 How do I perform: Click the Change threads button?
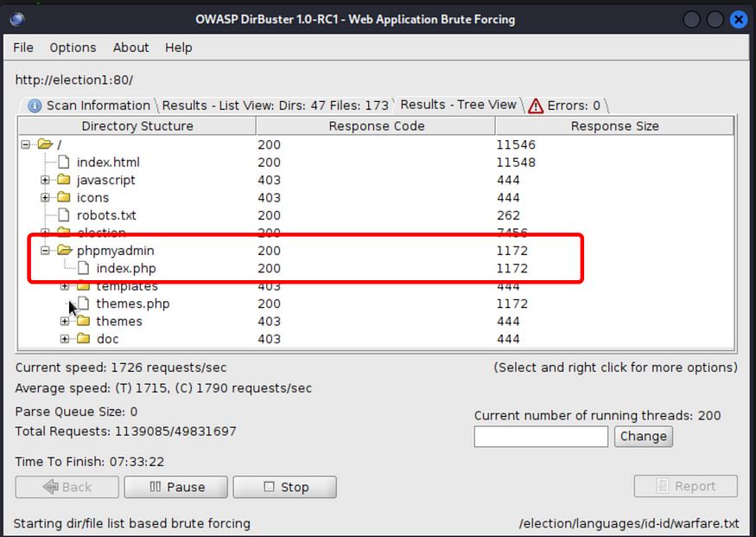pyautogui.click(x=643, y=436)
